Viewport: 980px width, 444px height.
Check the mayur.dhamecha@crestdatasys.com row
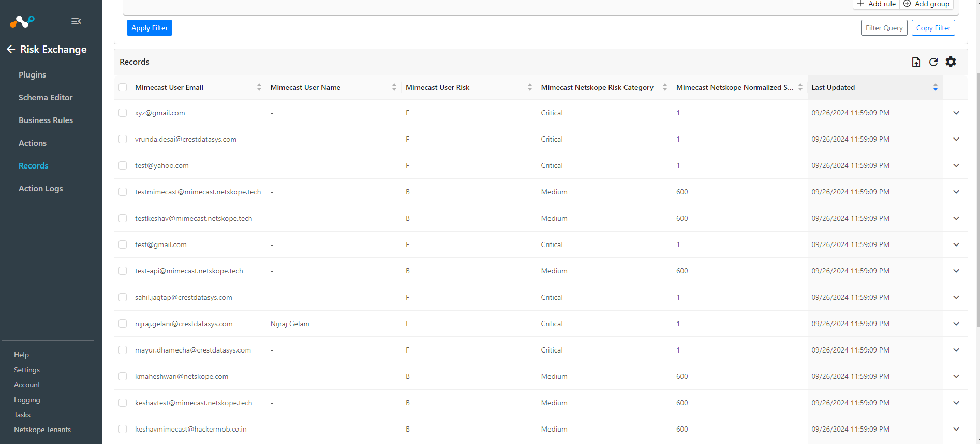coord(123,350)
